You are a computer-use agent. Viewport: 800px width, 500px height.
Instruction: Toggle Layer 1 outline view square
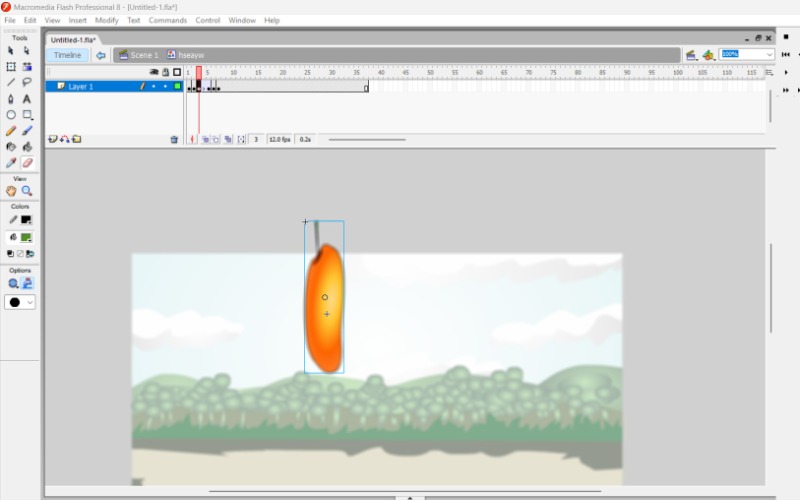point(177,87)
